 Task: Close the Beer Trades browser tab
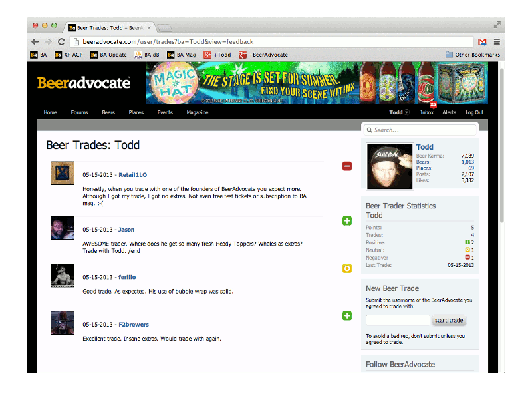(149, 28)
